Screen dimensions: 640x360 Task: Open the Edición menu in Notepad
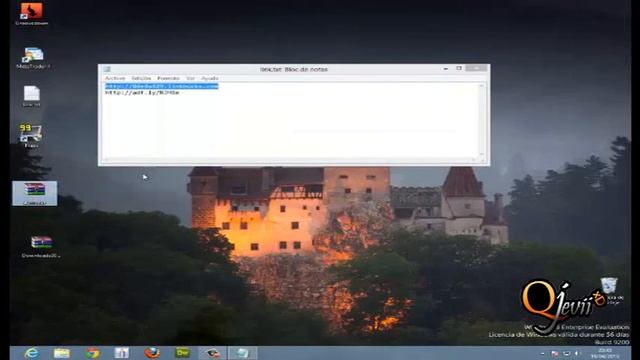coord(141,78)
